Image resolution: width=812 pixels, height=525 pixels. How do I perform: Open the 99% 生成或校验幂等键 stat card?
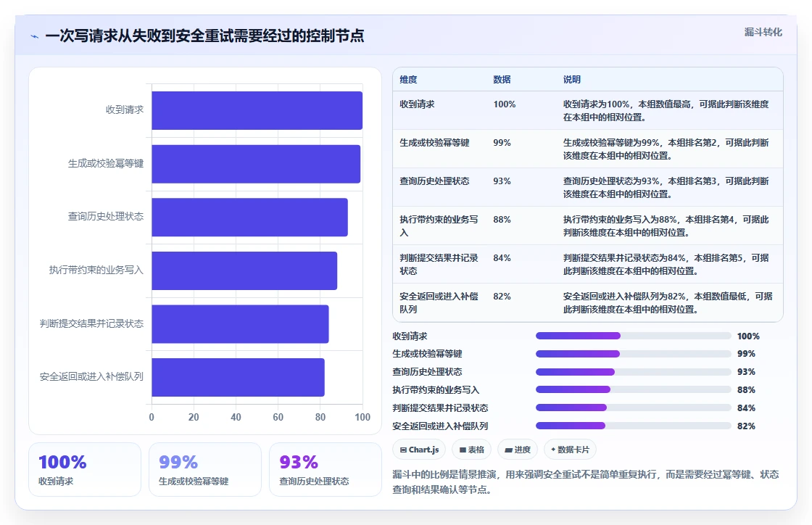point(205,470)
